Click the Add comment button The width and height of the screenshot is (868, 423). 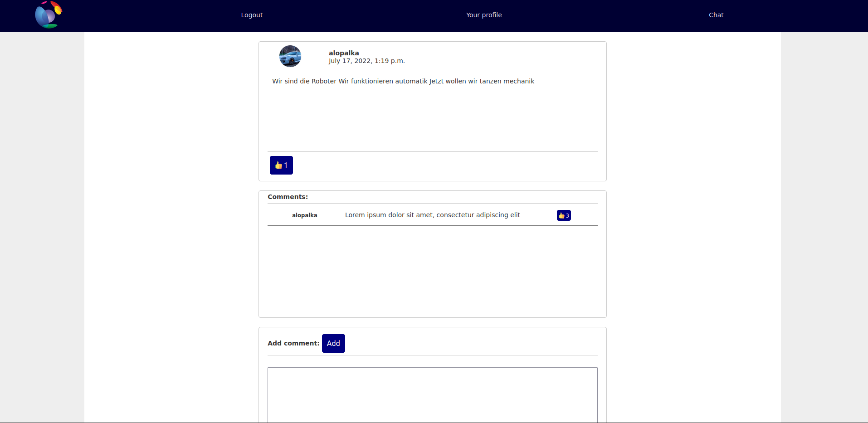333,343
